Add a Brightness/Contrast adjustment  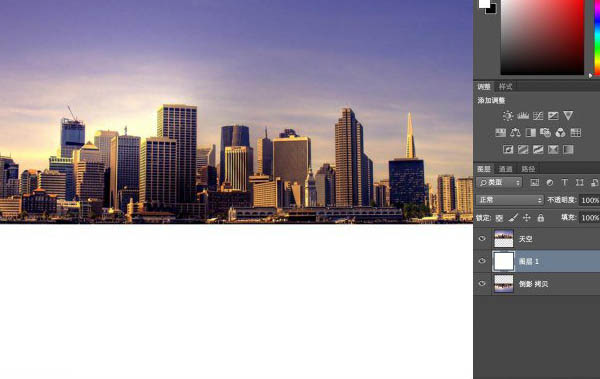(x=507, y=116)
